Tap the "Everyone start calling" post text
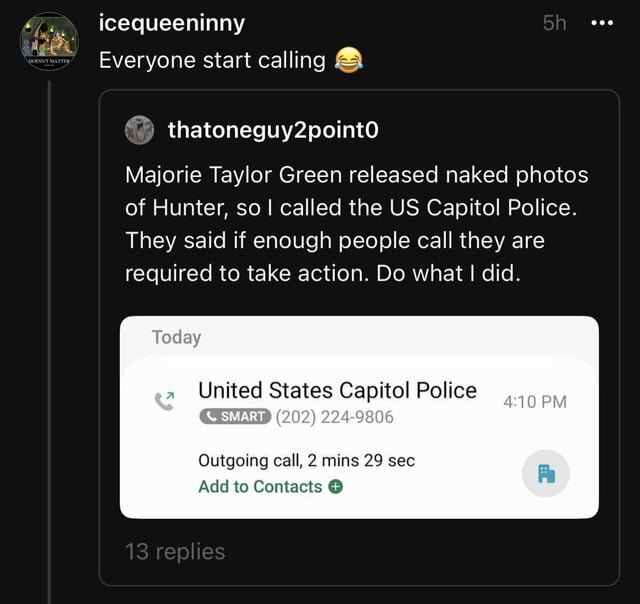640x604 pixels. pyautogui.click(x=212, y=60)
